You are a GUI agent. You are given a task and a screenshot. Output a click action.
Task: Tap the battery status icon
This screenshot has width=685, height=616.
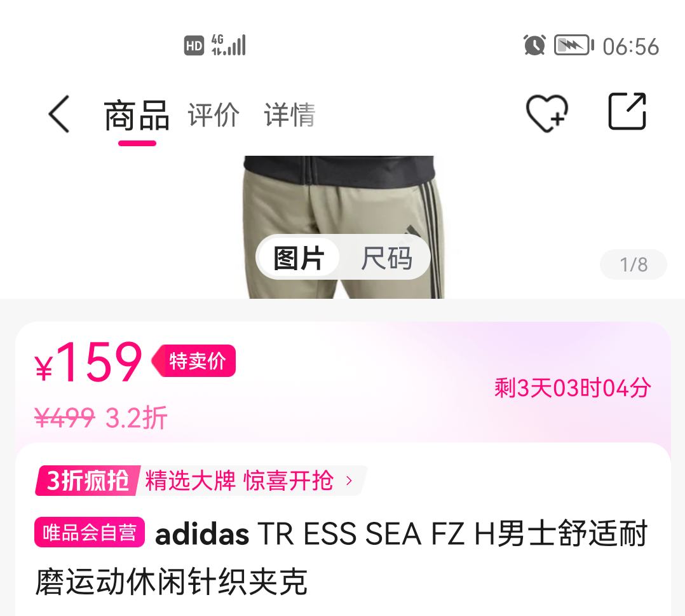pyautogui.click(x=574, y=45)
